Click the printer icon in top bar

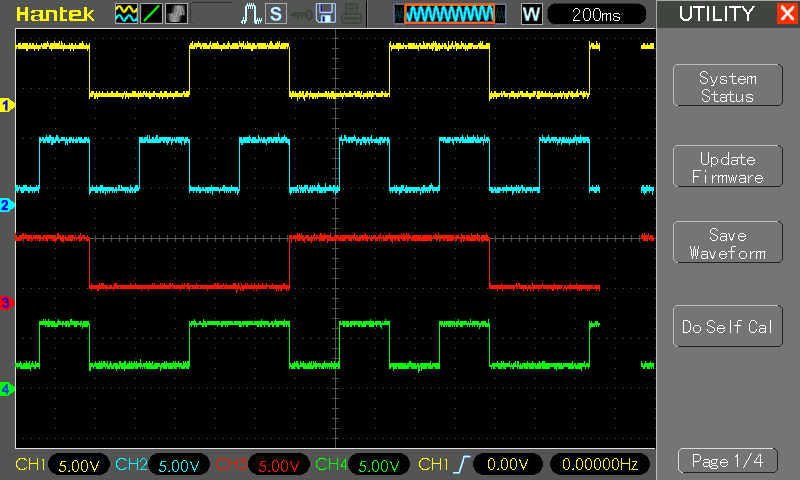(349, 14)
